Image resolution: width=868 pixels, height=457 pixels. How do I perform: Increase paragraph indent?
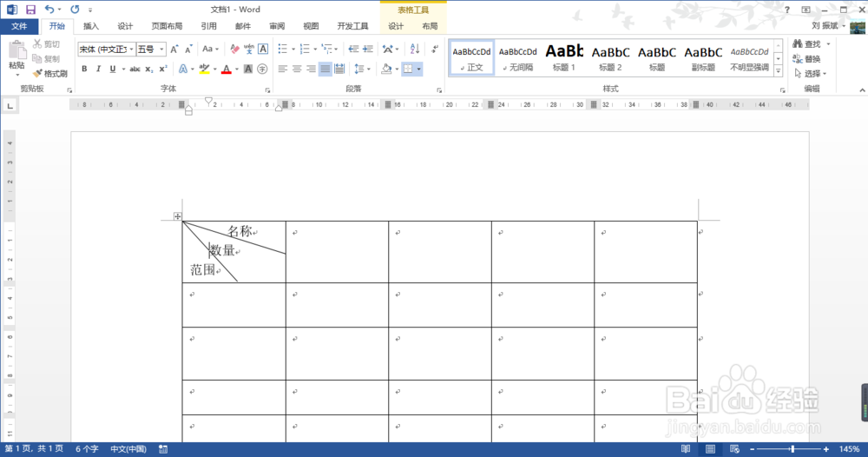[367, 50]
